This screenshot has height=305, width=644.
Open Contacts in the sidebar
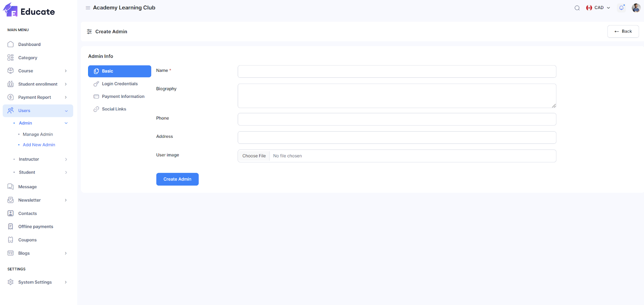(27, 214)
